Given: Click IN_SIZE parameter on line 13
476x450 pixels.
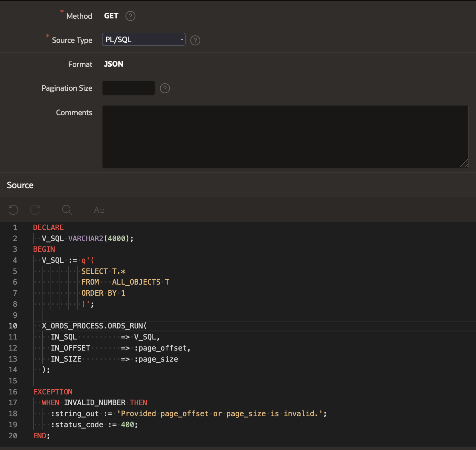Looking at the screenshot, I should tap(66, 359).
